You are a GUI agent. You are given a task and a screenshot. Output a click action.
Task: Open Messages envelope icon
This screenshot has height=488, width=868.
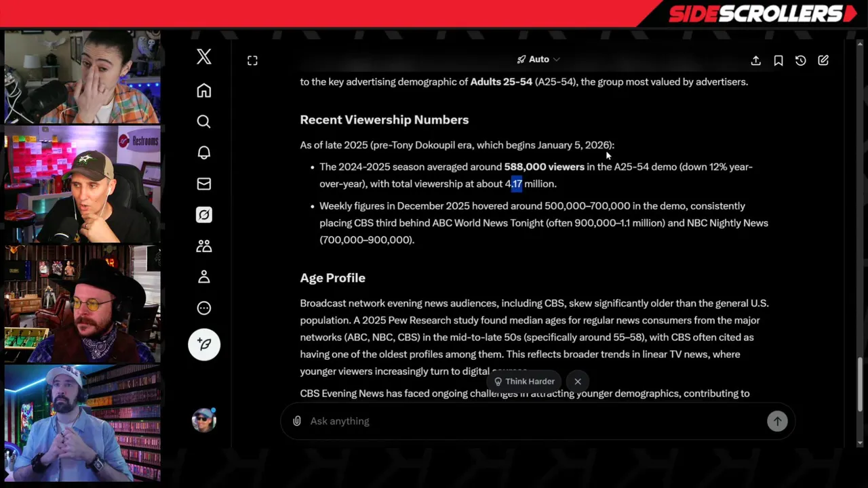pyautogui.click(x=204, y=184)
